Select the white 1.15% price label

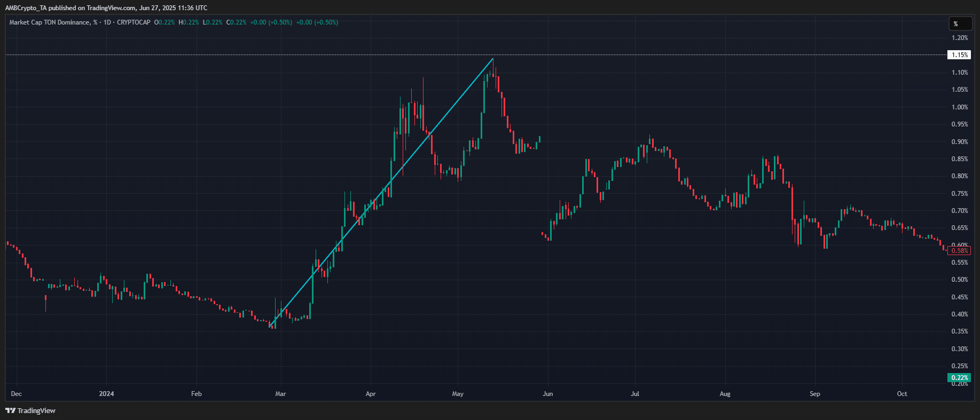click(959, 55)
